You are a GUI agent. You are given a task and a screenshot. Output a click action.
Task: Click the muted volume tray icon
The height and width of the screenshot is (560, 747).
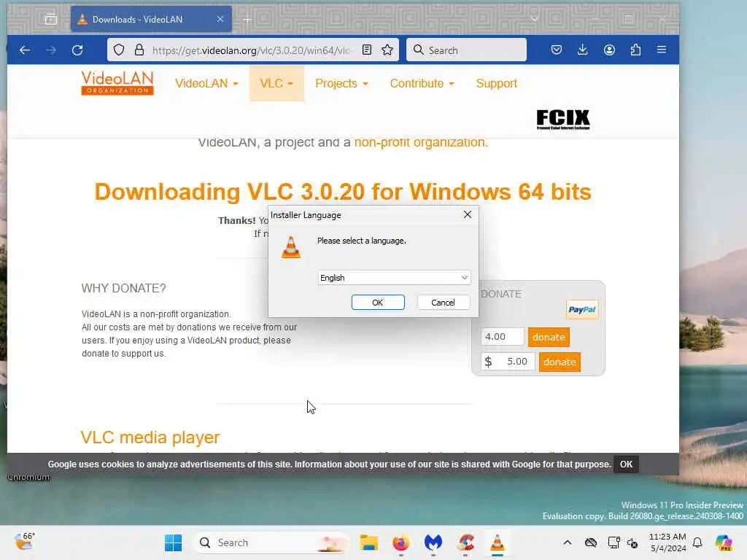[x=632, y=542]
